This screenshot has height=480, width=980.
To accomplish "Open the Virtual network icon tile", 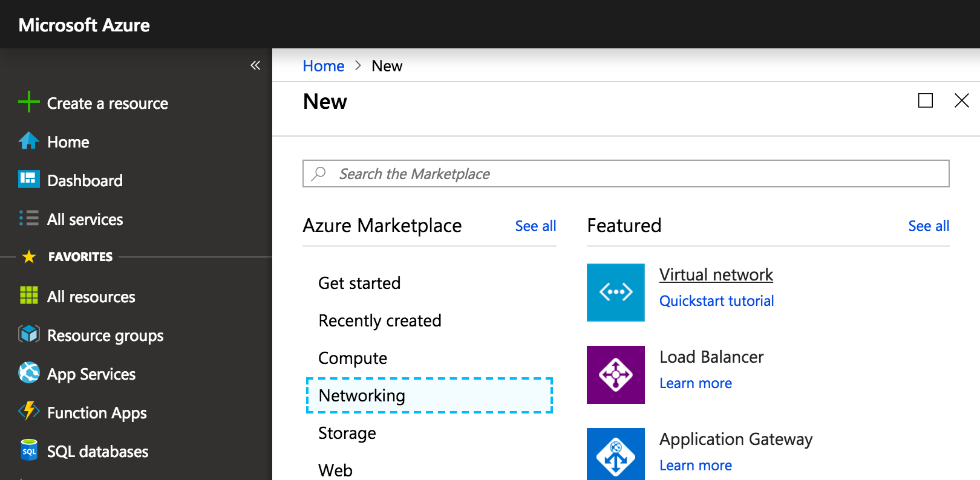I will (615, 292).
